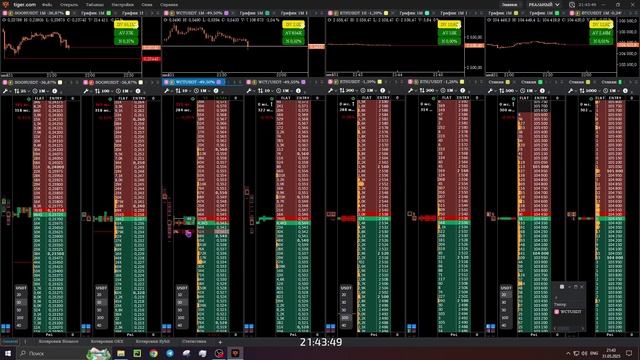Click green AV button on WCTUSDT chart
The image size is (640, 360).
[293, 33]
